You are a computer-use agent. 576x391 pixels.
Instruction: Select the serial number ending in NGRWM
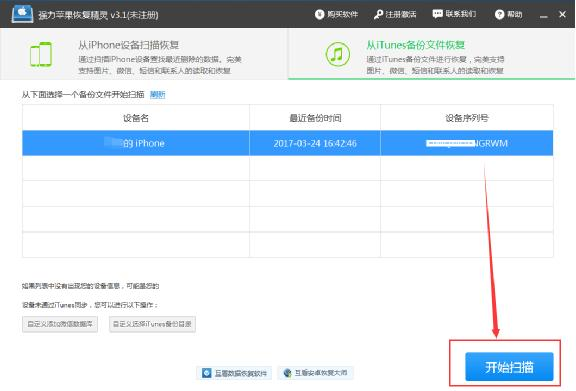pyautogui.click(x=467, y=143)
